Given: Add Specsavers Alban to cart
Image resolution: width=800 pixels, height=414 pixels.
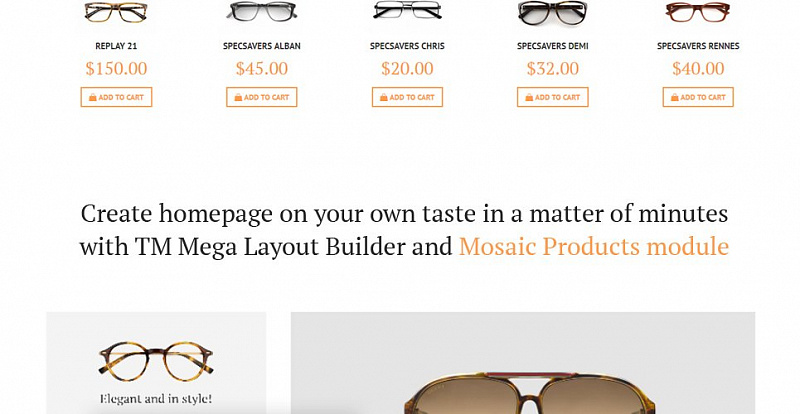Looking at the screenshot, I should coord(262,97).
